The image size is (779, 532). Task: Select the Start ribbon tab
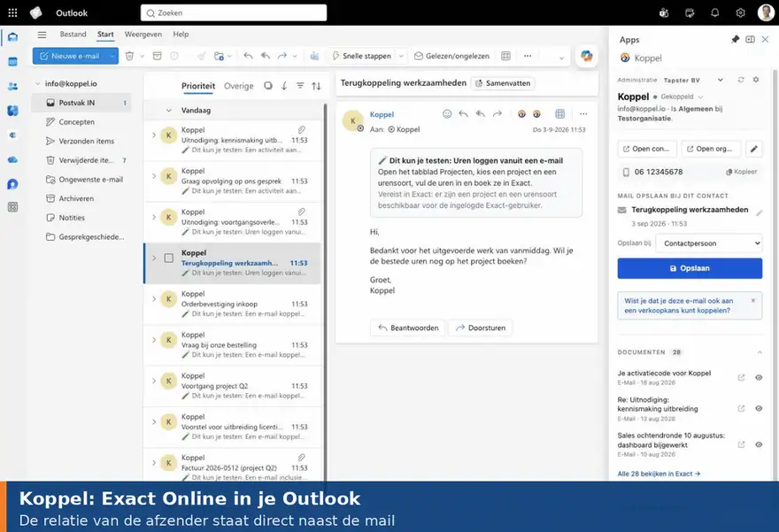point(105,35)
